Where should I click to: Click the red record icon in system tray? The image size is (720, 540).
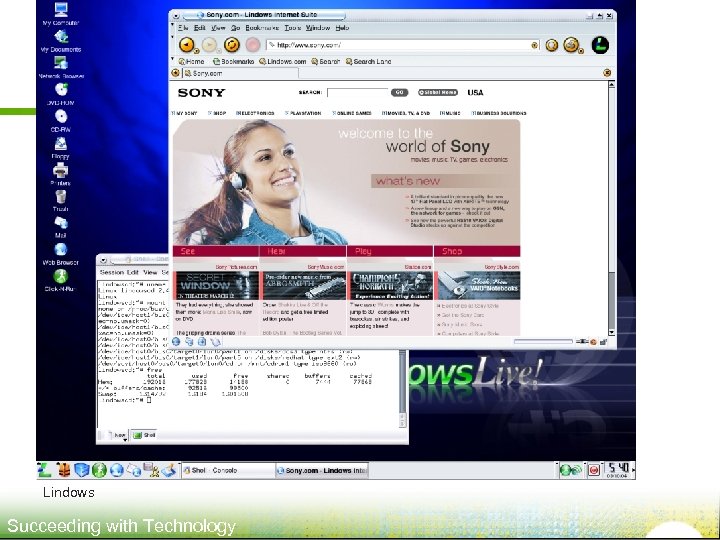coord(594,470)
